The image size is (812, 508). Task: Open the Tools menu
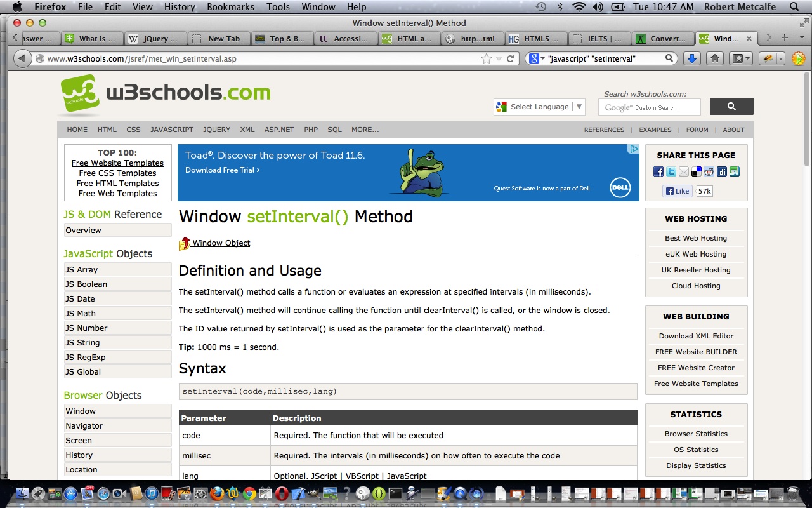[278, 7]
